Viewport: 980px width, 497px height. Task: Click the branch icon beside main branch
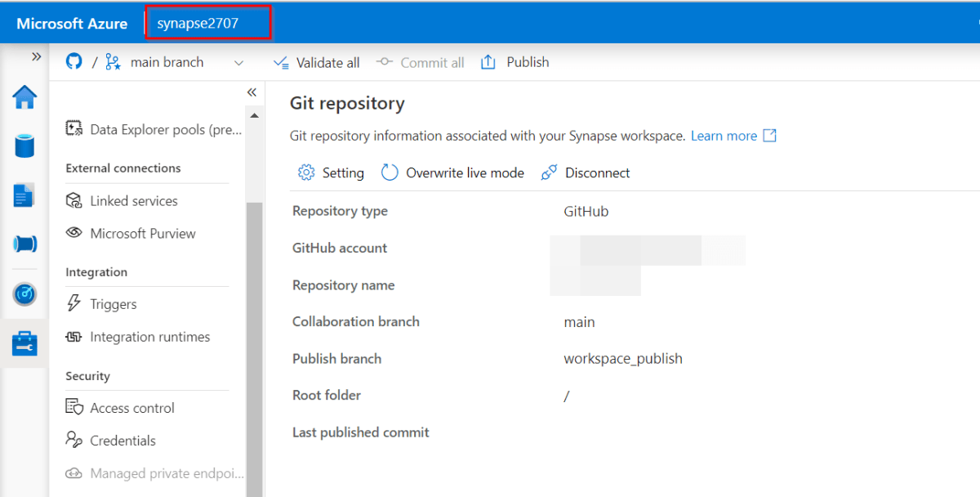(114, 62)
